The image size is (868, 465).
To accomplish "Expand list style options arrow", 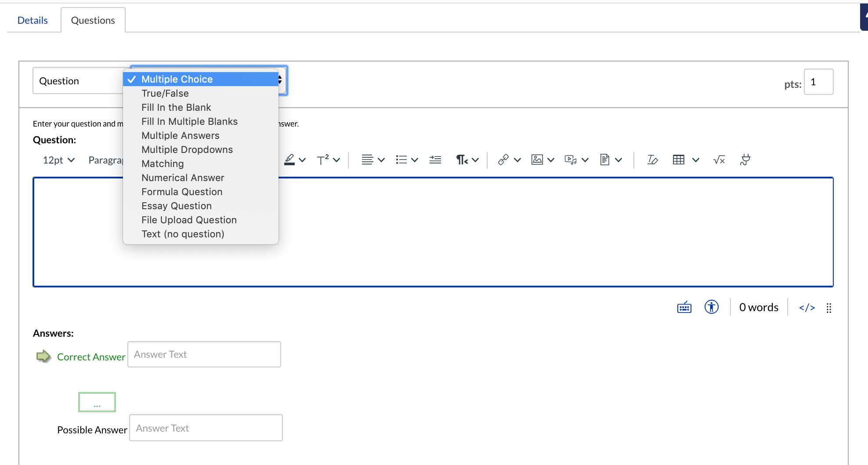I will click(x=415, y=160).
